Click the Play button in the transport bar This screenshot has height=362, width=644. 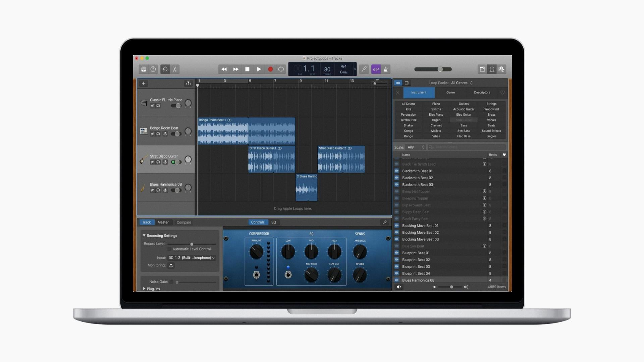coord(259,69)
